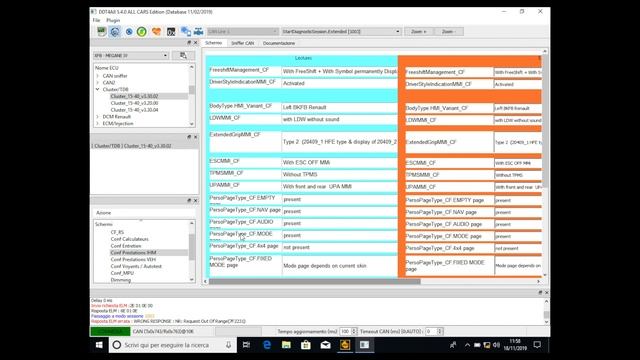Click 'not present' for PersoPageType_CF 4x4 page cyan
This screenshot has width=640, height=360.
[x=340, y=247]
